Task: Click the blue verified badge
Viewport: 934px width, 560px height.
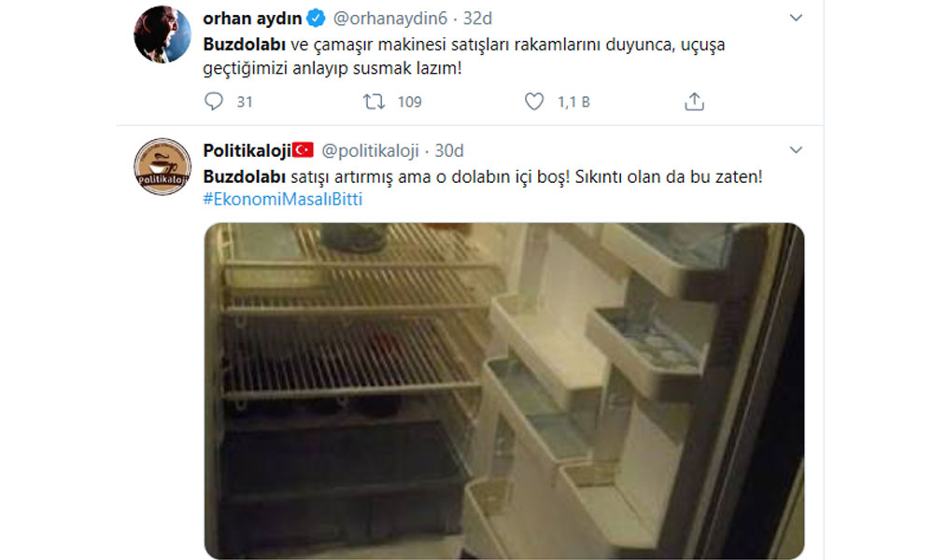Action: pyautogui.click(x=316, y=19)
